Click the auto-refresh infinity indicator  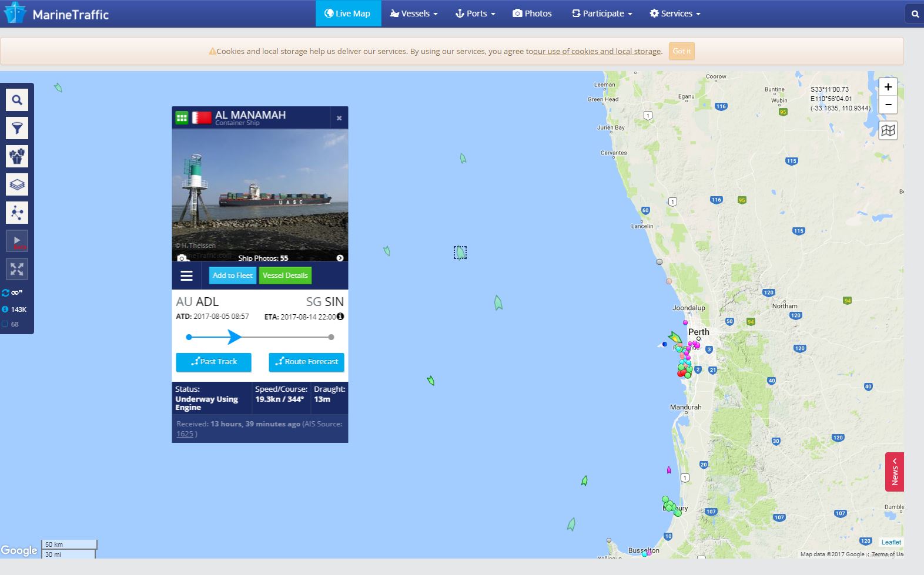12,292
